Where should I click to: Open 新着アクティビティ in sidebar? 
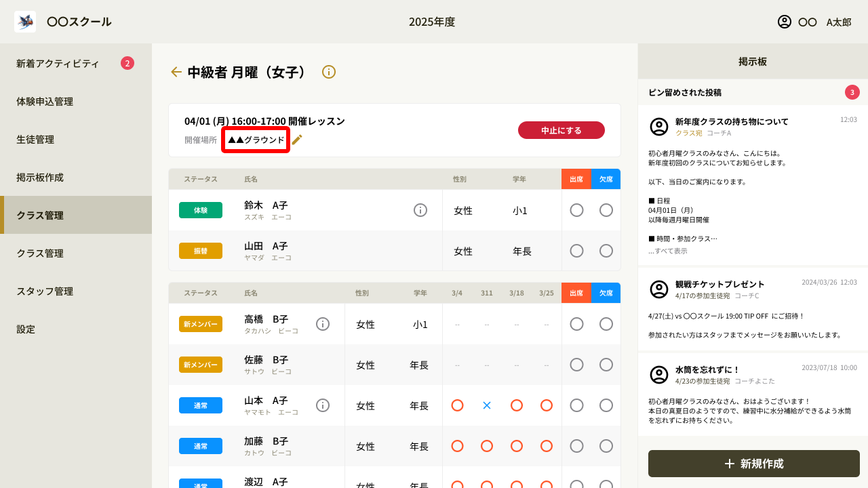click(x=58, y=64)
